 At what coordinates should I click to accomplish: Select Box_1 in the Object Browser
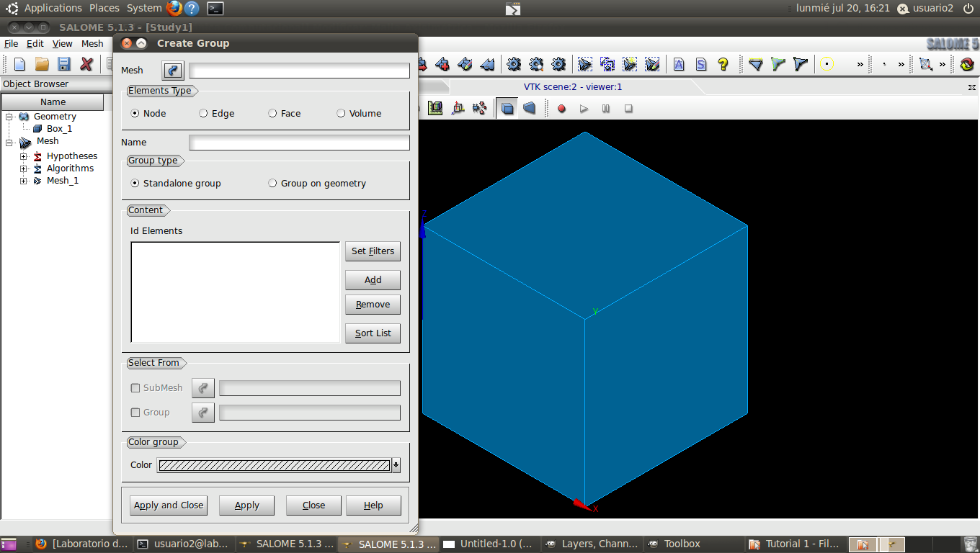(59, 129)
